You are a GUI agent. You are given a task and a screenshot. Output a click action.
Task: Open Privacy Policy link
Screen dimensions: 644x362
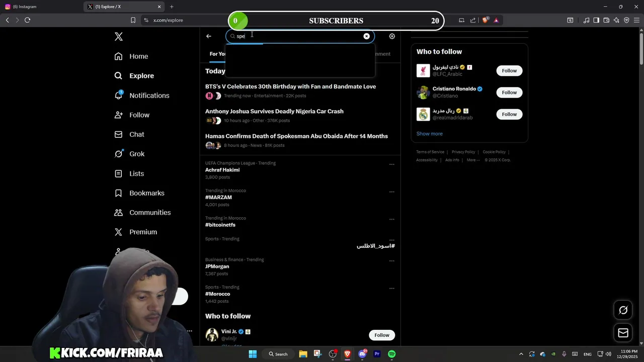pyautogui.click(x=463, y=152)
